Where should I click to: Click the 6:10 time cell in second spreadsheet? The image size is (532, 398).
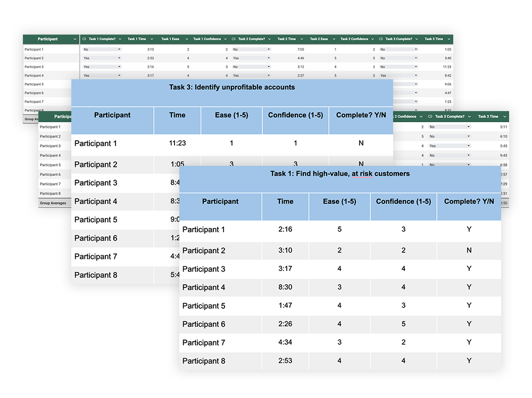click(x=503, y=136)
